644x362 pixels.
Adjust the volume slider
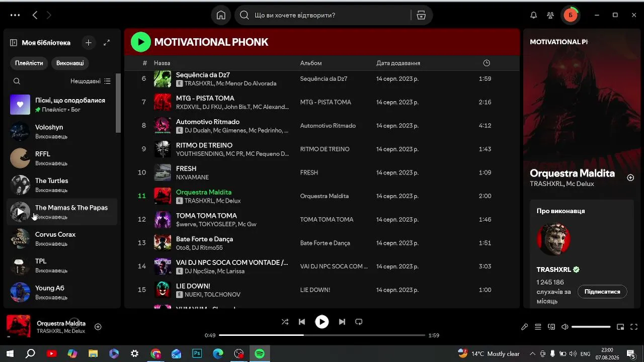(591, 327)
